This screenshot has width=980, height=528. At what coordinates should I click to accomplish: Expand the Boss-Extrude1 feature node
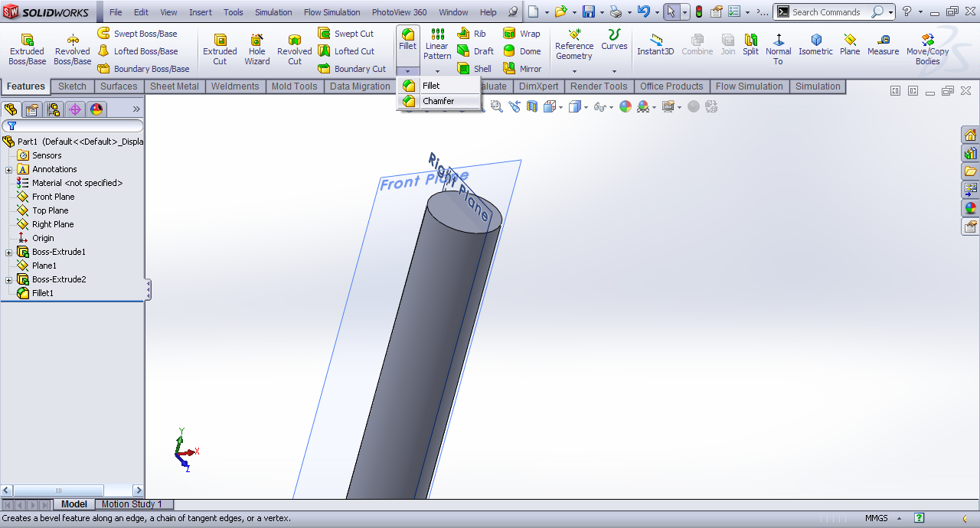point(9,252)
